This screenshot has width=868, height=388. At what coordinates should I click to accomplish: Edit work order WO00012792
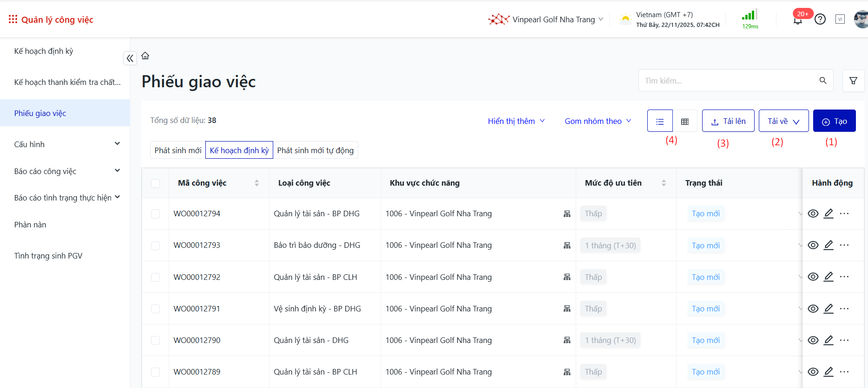(x=829, y=277)
